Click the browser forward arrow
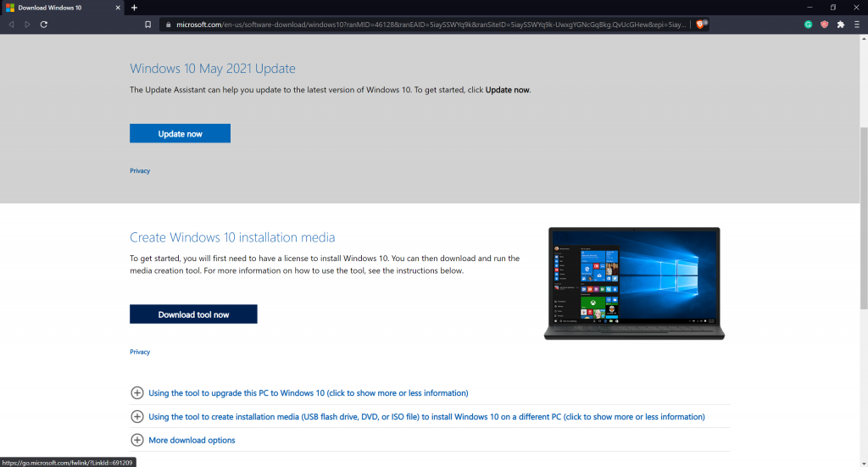Viewport: 868px width, 467px height. tap(27, 25)
